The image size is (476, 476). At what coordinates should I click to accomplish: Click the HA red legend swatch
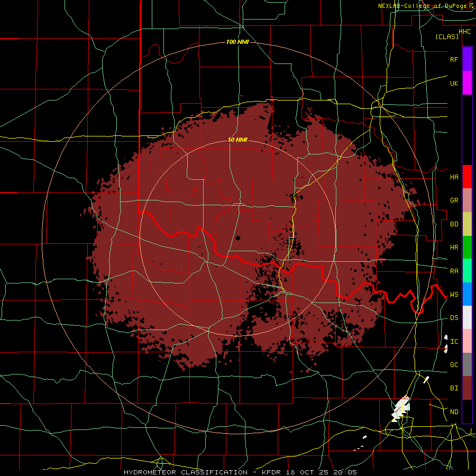click(467, 177)
